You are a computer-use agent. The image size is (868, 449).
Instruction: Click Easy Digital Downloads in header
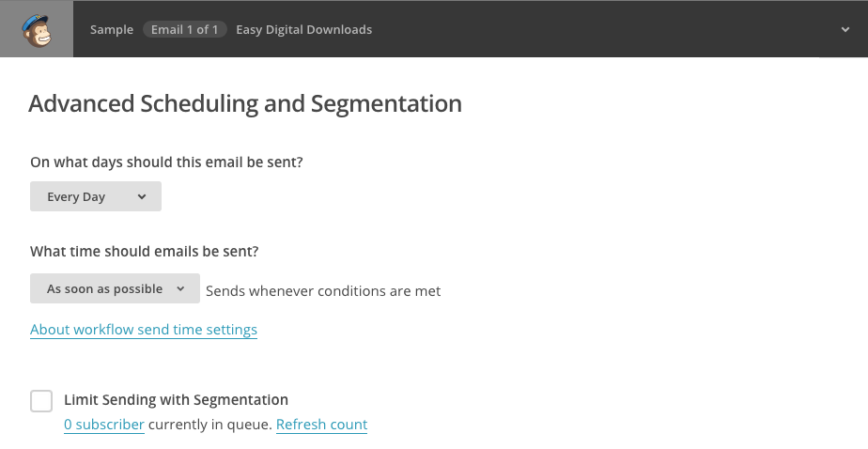(303, 30)
